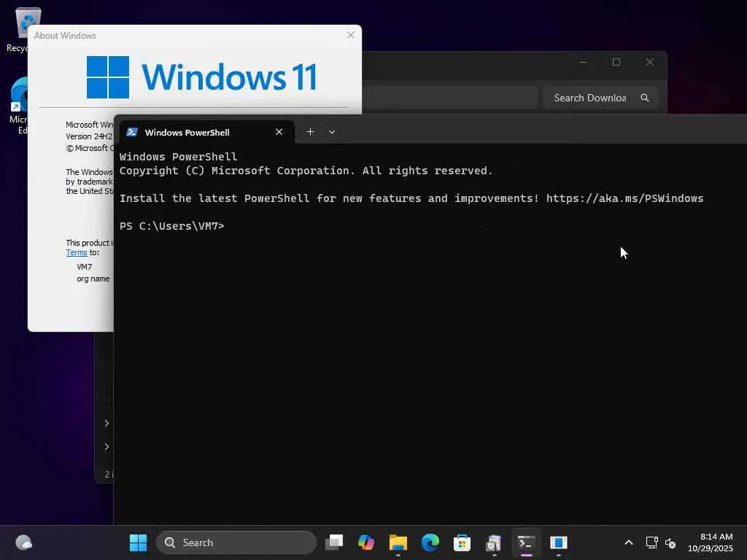Click the "Version 24H2" text
Image resolution: width=747 pixels, height=560 pixels.
click(x=89, y=136)
